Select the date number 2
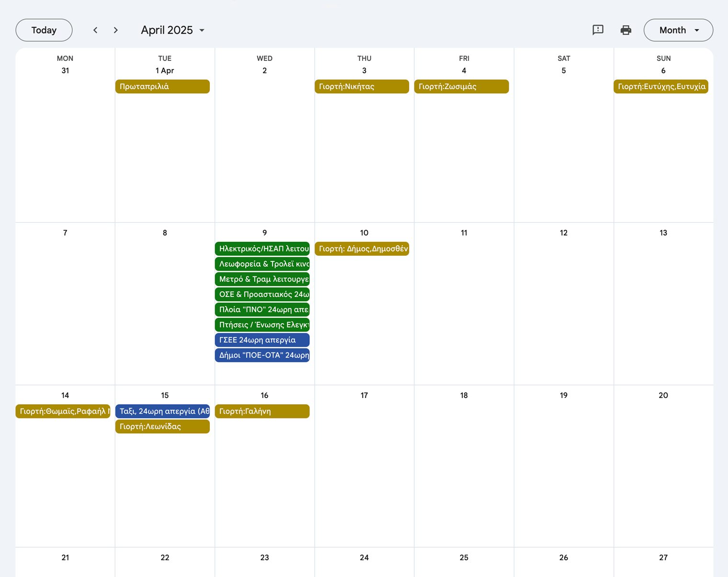Viewport: 728px width, 577px height. point(264,71)
